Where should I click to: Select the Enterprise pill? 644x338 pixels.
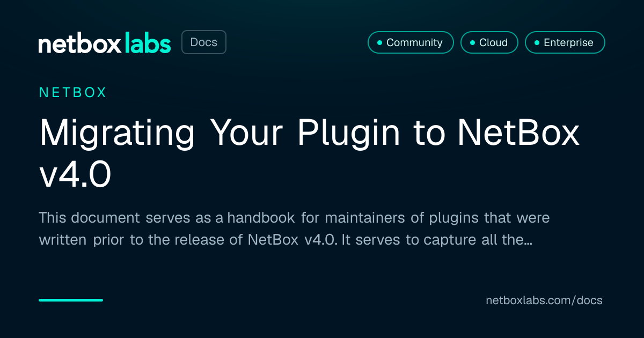click(565, 42)
